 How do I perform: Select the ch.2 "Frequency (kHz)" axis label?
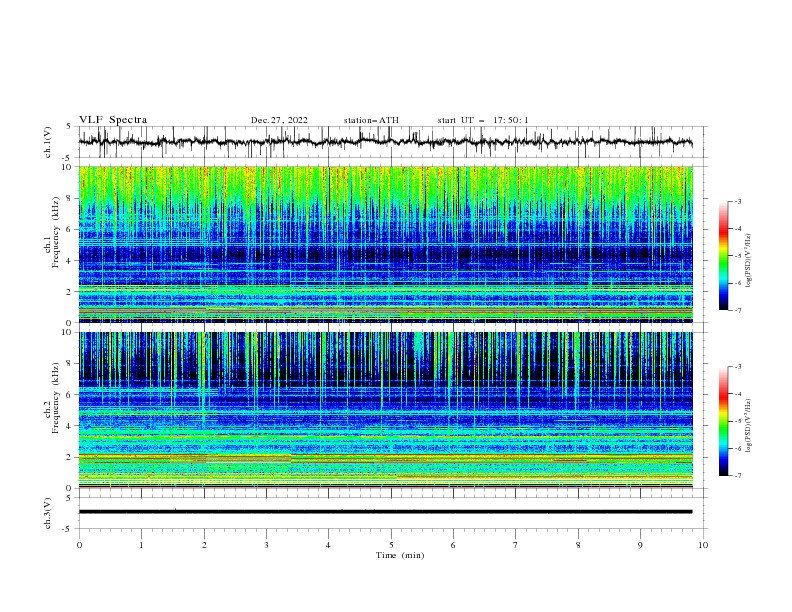click(56, 398)
